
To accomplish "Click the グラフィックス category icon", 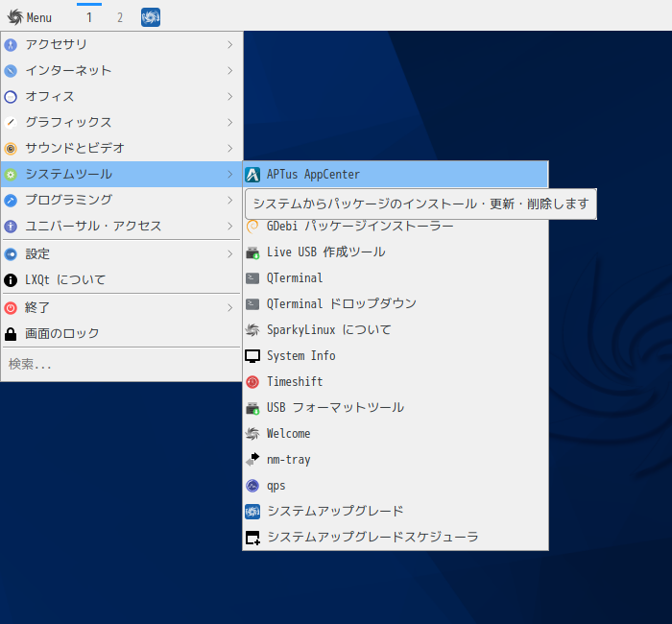I will (x=11, y=123).
